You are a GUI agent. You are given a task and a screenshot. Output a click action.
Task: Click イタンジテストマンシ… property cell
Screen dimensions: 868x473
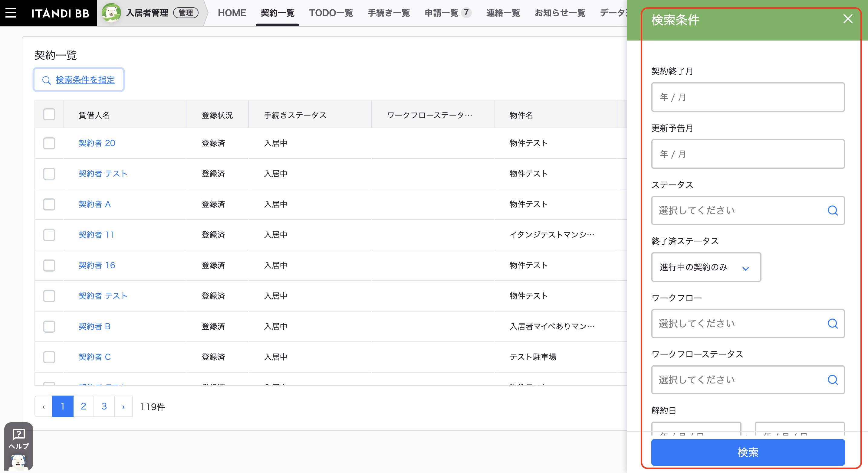[552, 235]
